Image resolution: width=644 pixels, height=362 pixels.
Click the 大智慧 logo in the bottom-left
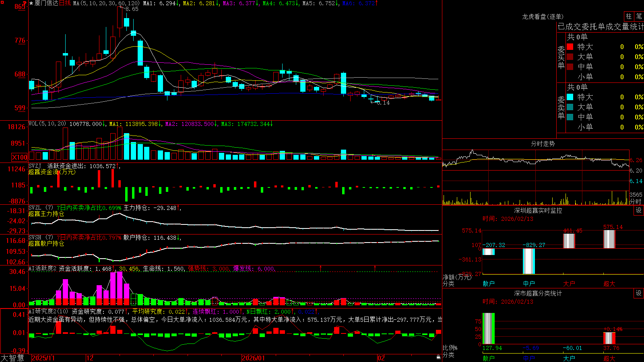(12, 358)
